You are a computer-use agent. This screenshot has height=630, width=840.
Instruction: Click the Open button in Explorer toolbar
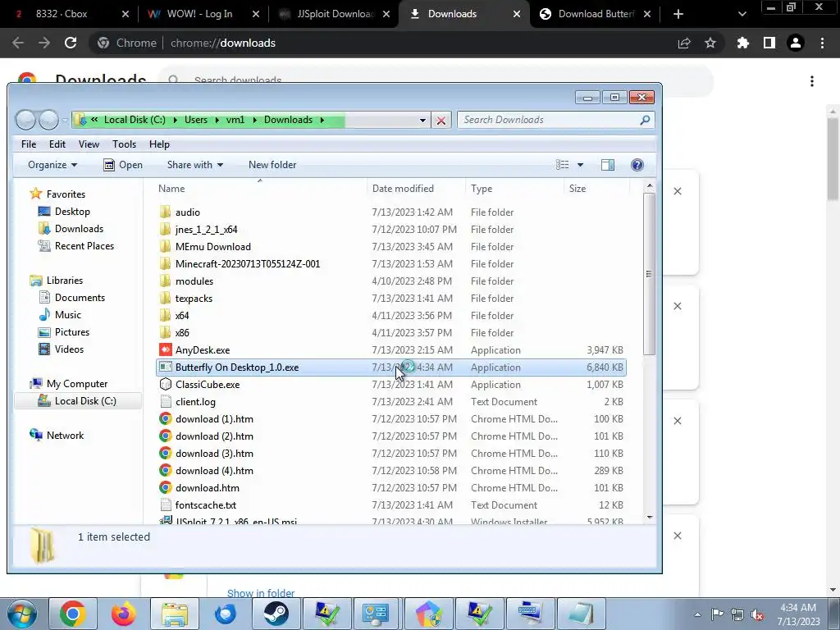pos(123,165)
